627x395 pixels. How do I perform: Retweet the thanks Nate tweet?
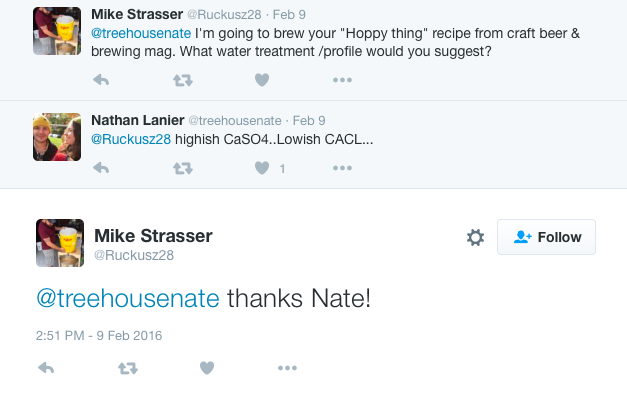pos(128,368)
